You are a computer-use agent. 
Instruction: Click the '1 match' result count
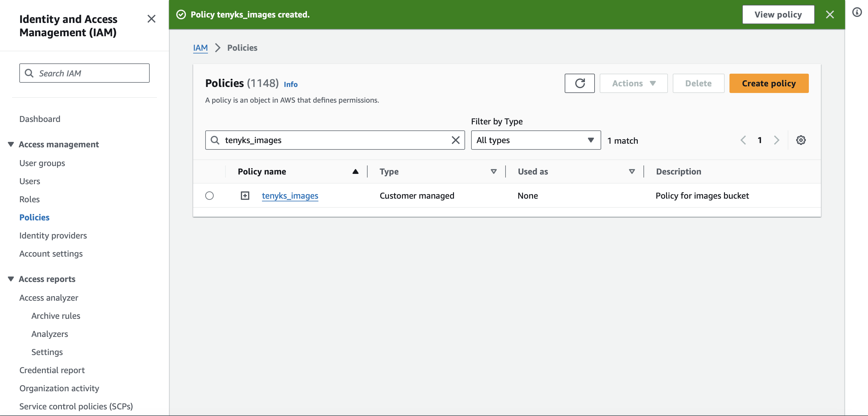point(622,141)
